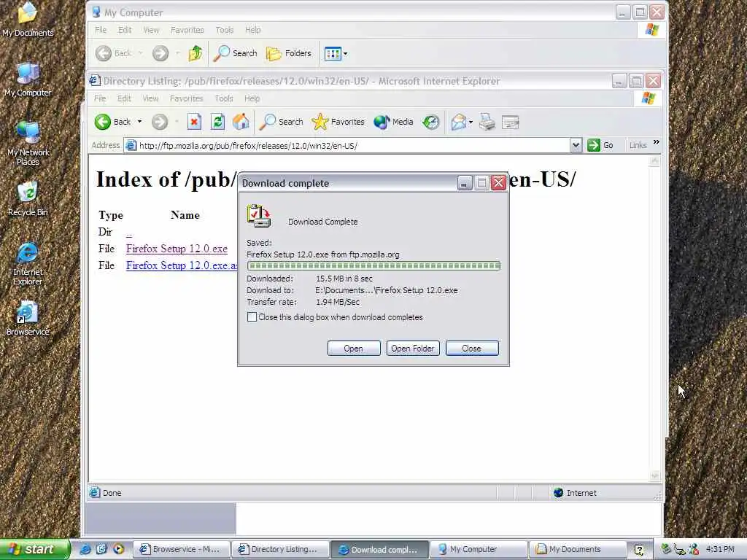Click the Print icon in Internet Explorer toolbar
This screenshot has width=747, height=560.
487,122
